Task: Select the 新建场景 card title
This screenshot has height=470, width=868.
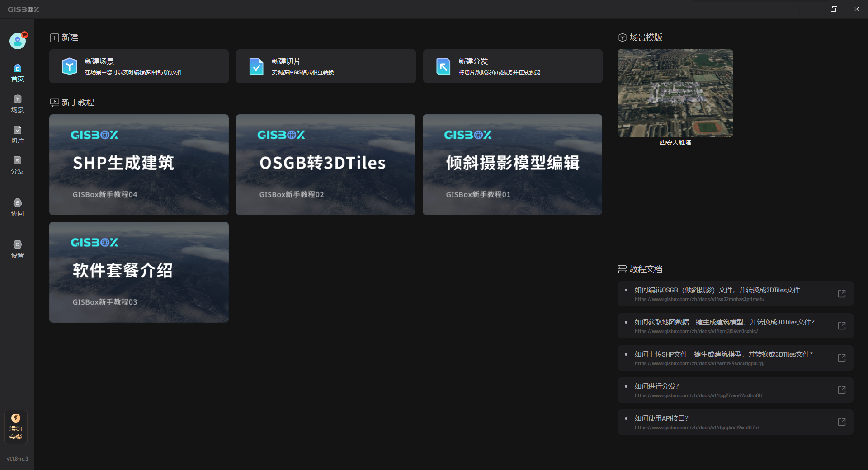Action: point(99,61)
